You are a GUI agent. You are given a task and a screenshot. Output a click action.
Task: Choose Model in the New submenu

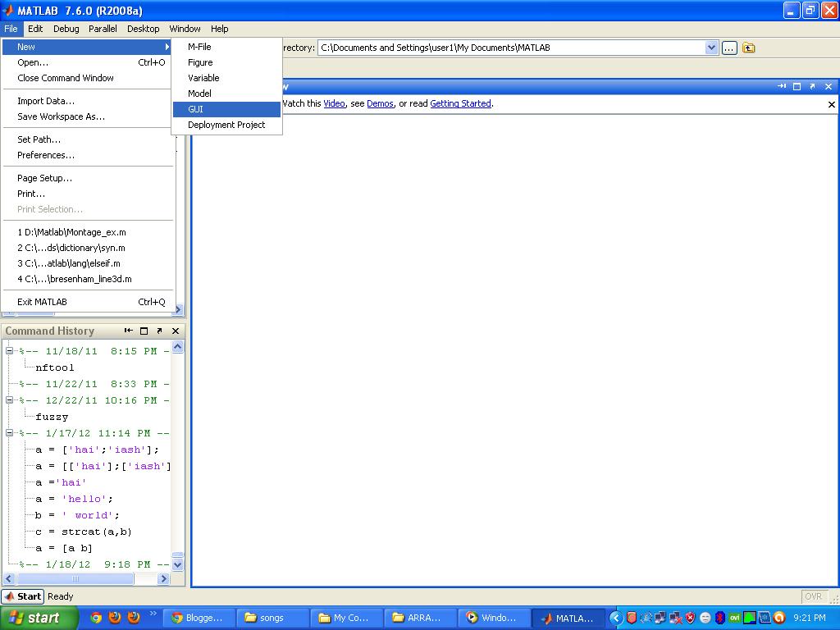click(x=226, y=94)
